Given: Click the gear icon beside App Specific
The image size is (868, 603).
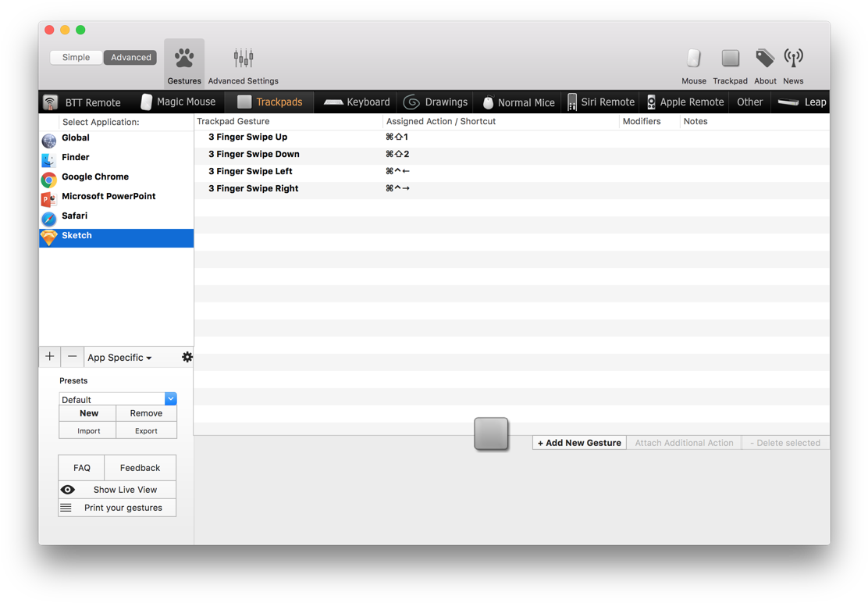Looking at the screenshot, I should (187, 357).
